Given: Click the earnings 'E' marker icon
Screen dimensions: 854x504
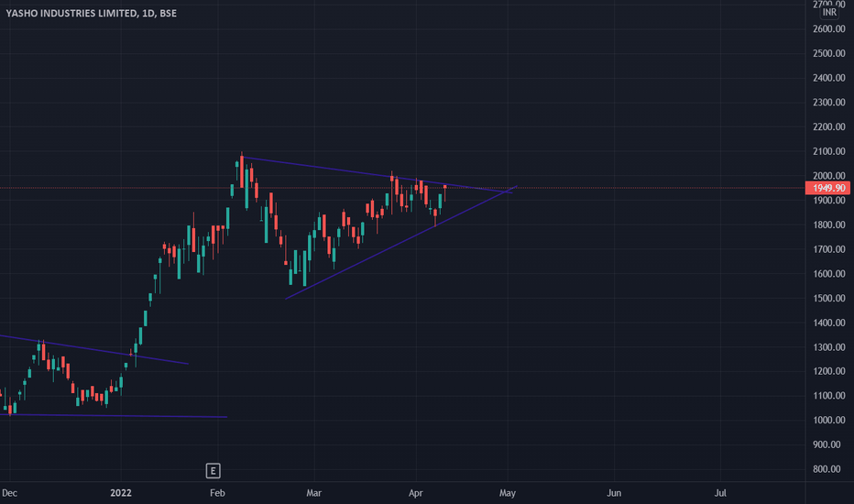Looking at the screenshot, I should [x=213, y=471].
